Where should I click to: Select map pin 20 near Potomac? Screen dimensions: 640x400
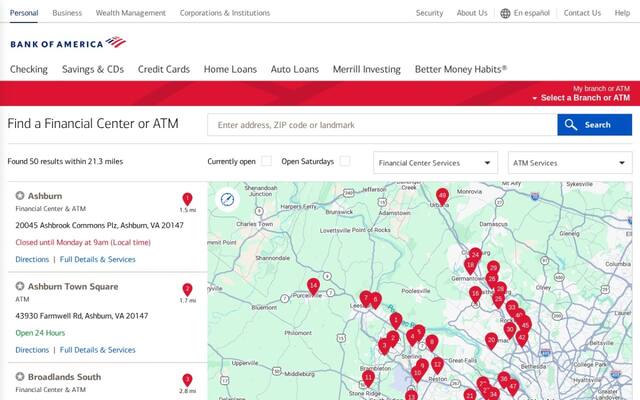491,340
